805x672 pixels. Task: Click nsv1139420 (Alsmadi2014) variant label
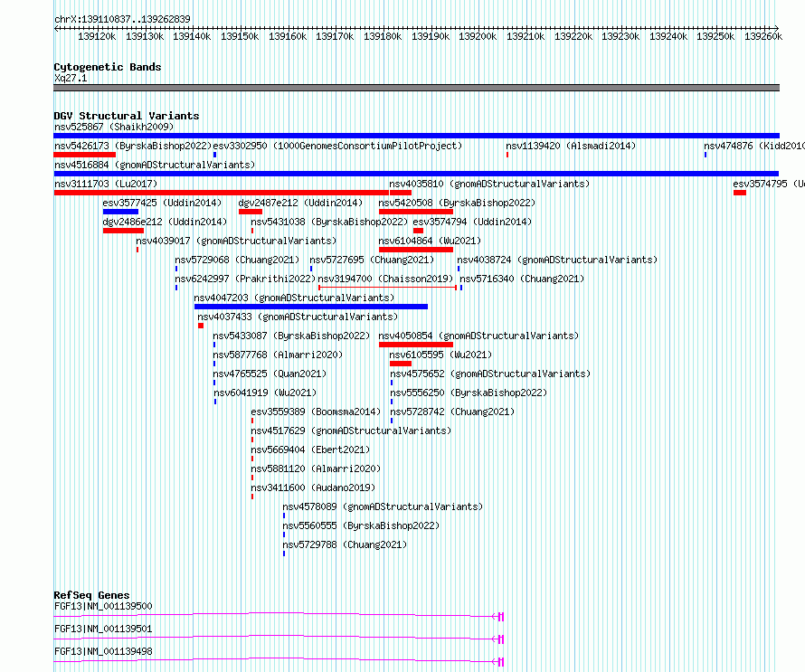point(571,146)
